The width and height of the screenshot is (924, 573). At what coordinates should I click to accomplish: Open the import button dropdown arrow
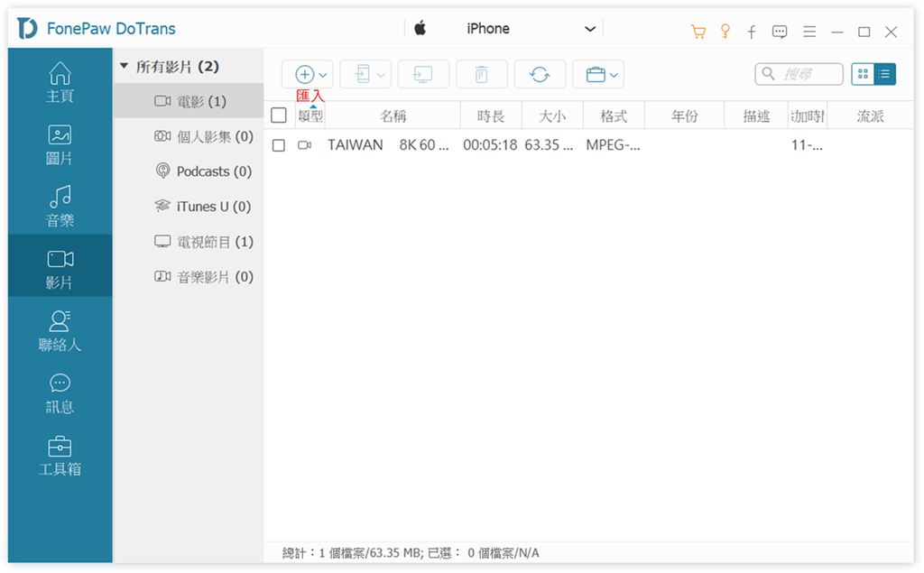pos(323,75)
